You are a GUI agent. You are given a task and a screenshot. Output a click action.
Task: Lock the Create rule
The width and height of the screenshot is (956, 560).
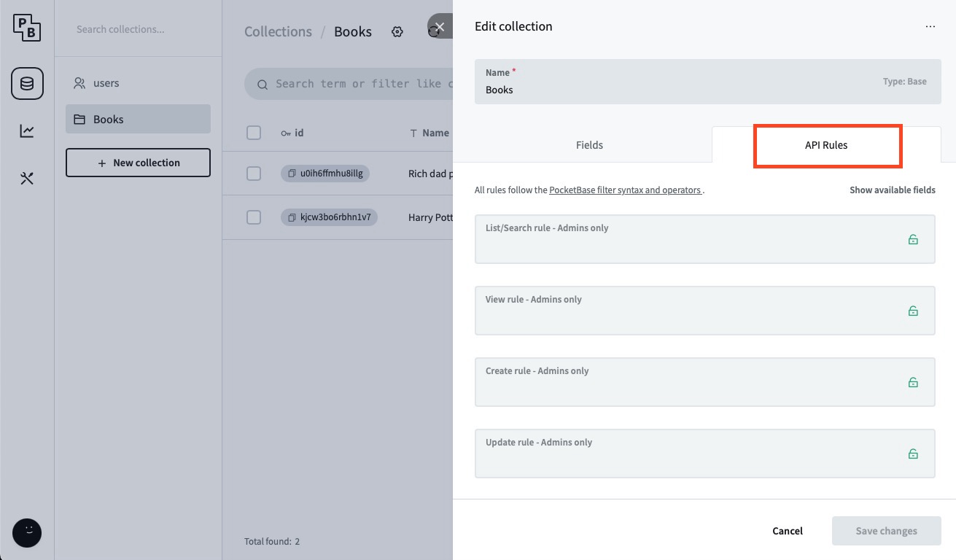point(912,381)
